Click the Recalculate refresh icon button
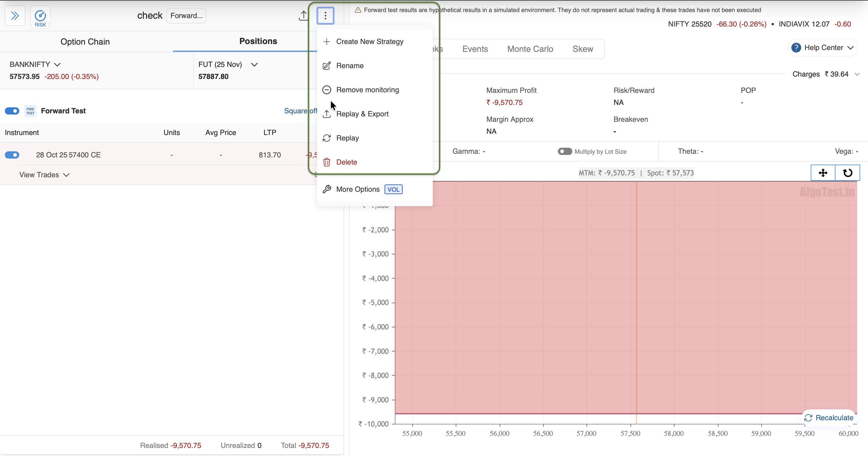 point(829,418)
